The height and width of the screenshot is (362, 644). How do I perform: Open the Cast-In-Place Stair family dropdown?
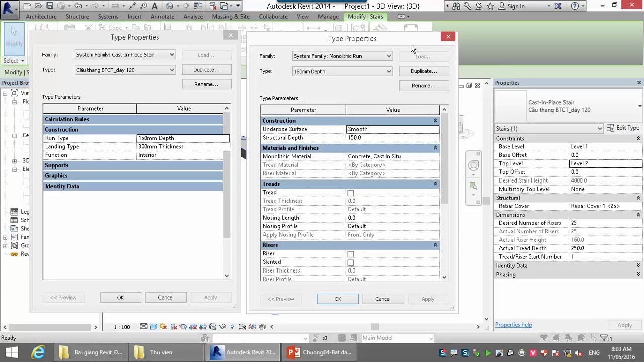[x=125, y=55]
